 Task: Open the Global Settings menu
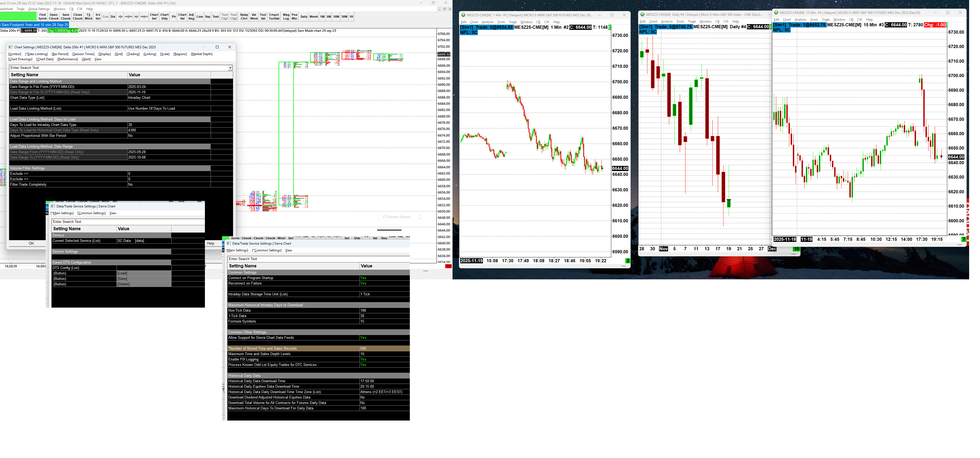[x=39, y=9]
